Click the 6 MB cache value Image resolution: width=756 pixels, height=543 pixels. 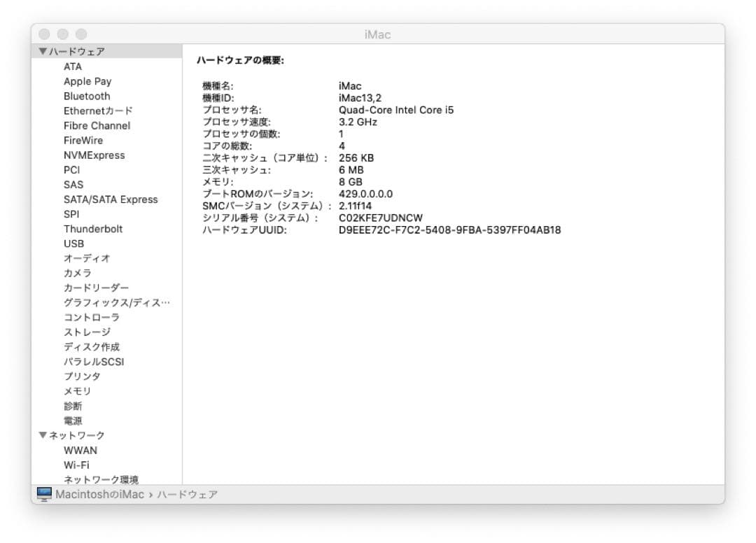(351, 170)
